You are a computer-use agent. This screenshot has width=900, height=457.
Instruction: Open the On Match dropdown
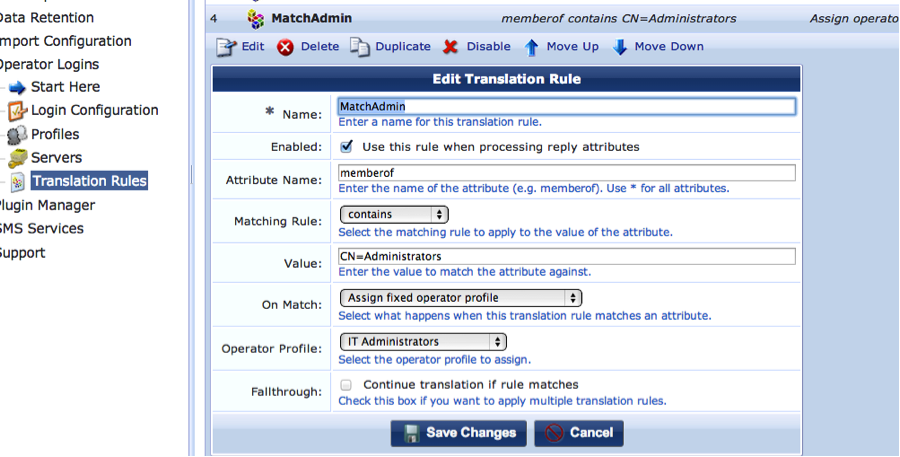460,298
